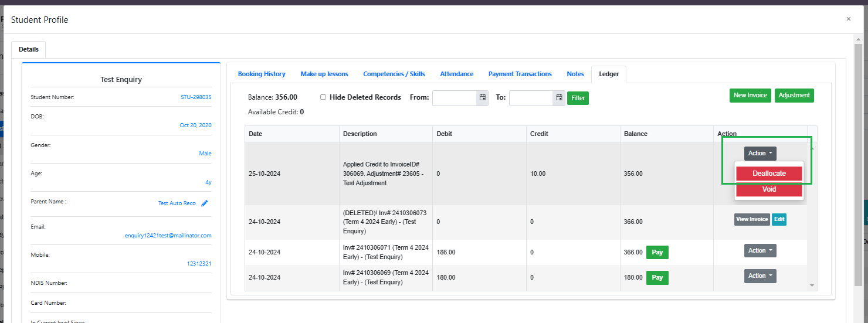Open the Competencies / Skills tab
Image resolution: width=868 pixels, height=323 pixels.
[394, 74]
